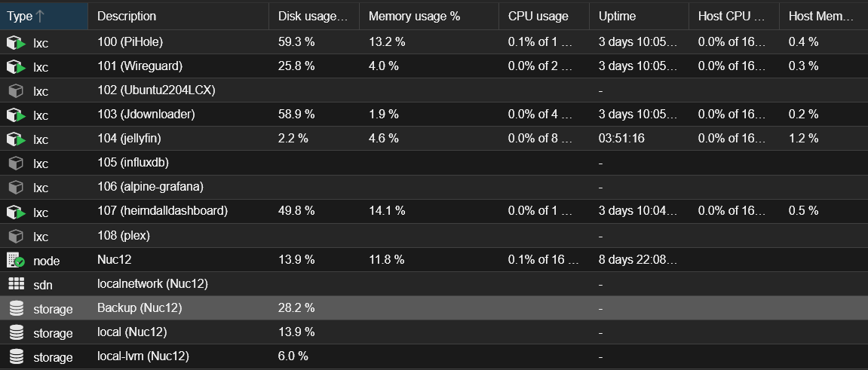
Task: Click the running container icon for PiHole
Action: click(x=16, y=42)
